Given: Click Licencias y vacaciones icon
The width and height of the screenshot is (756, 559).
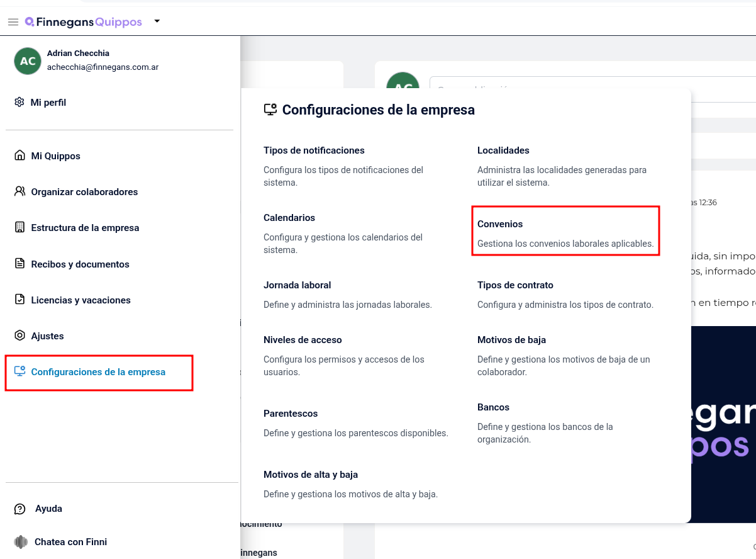Looking at the screenshot, I should pos(19,300).
